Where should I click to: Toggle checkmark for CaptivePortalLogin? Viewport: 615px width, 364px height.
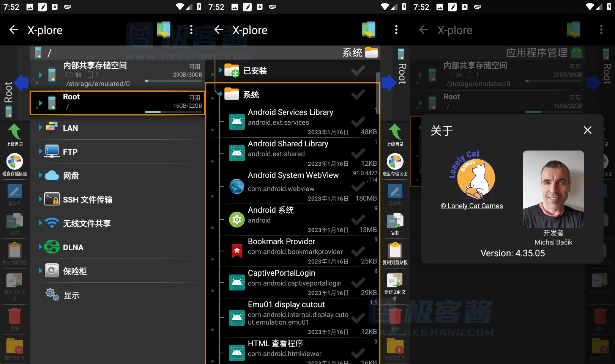[358, 283]
